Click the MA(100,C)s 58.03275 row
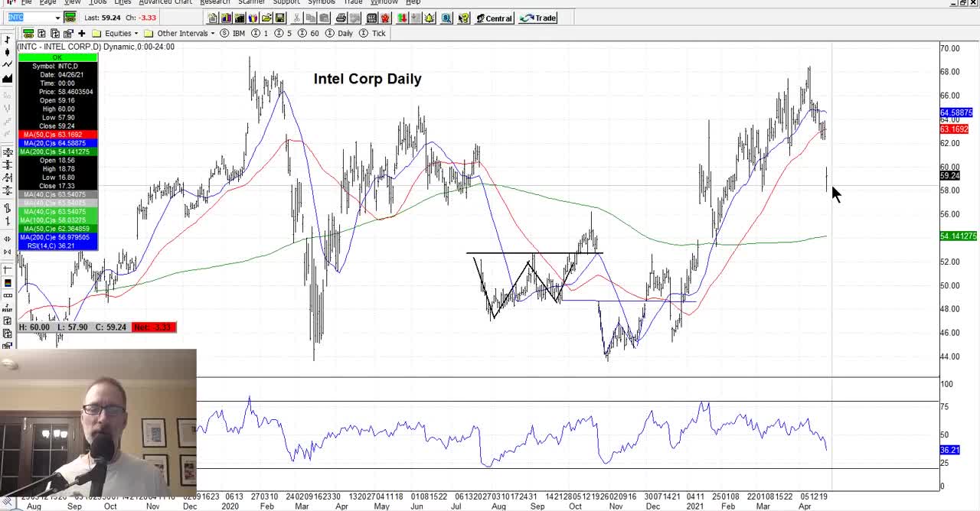This screenshot has width=980, height=511. (57, 220)
